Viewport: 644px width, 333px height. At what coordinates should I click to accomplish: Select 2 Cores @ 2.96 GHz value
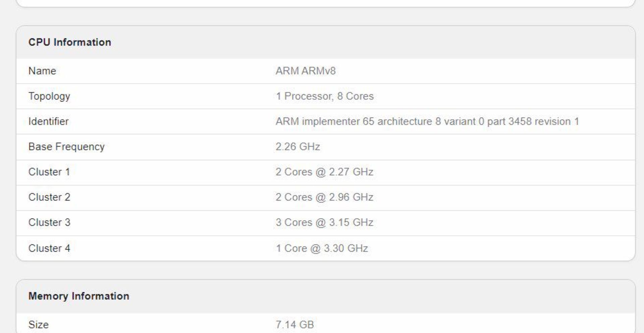click(x=324, y=197)
